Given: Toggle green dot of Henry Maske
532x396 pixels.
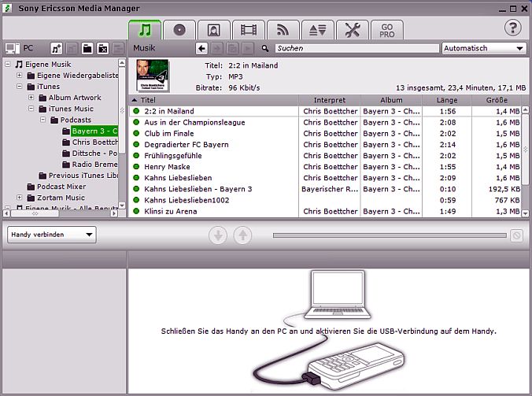Looking at the screenshot, I should pyautogui.click(x=136, y=167).
